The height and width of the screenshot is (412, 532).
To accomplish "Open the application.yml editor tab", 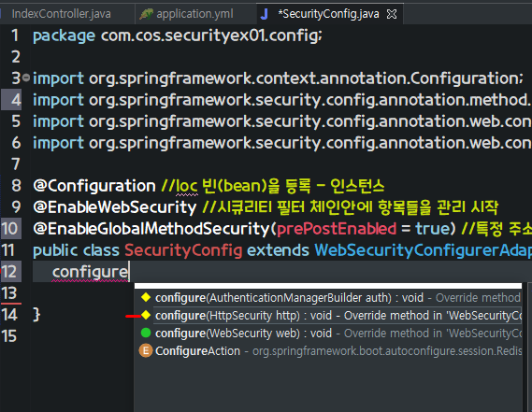I will pyautogui.click(x=194, y=14).
